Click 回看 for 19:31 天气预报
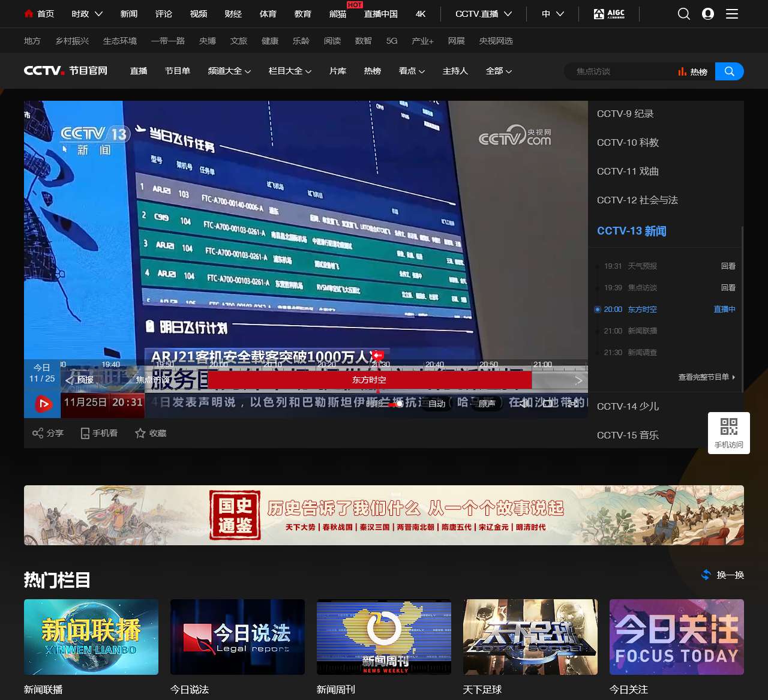The width and height of the screenshot is (768, 700). point(728,266)
